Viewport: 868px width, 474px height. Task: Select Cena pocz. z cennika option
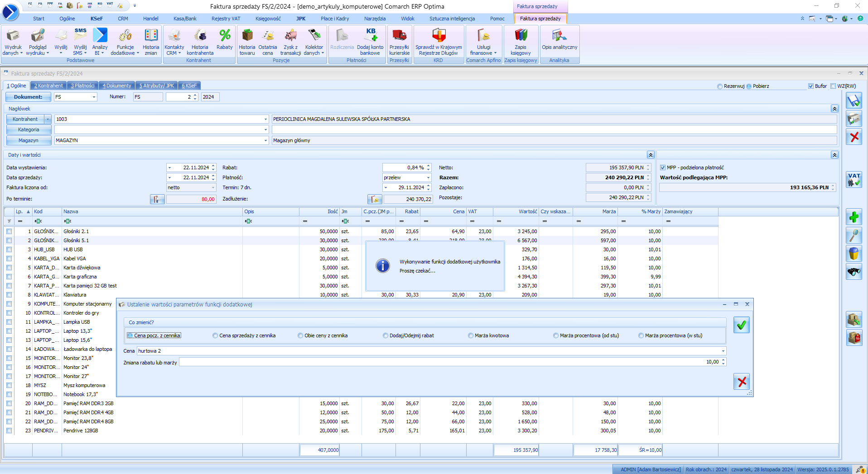click(x=154, y=335)
